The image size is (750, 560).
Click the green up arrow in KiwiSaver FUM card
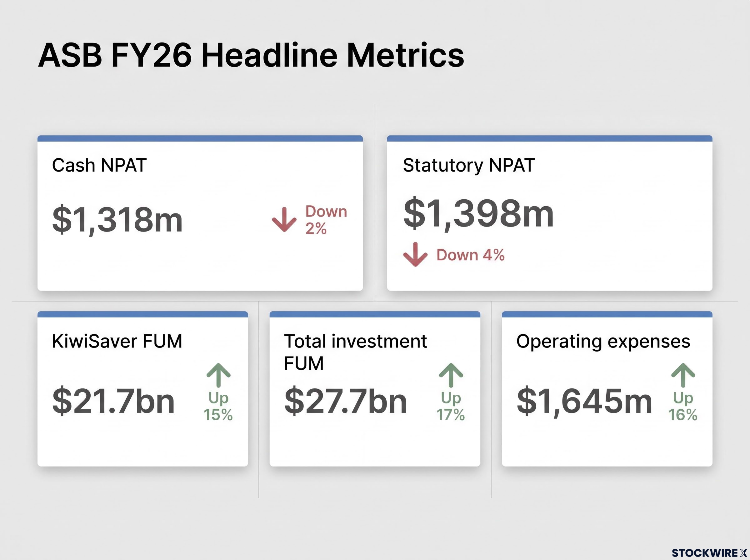click(x=219, y=375)
